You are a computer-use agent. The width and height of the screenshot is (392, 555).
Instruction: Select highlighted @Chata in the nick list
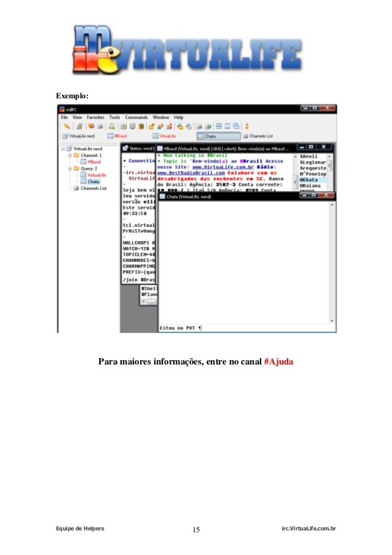click(x=313, y=180)
